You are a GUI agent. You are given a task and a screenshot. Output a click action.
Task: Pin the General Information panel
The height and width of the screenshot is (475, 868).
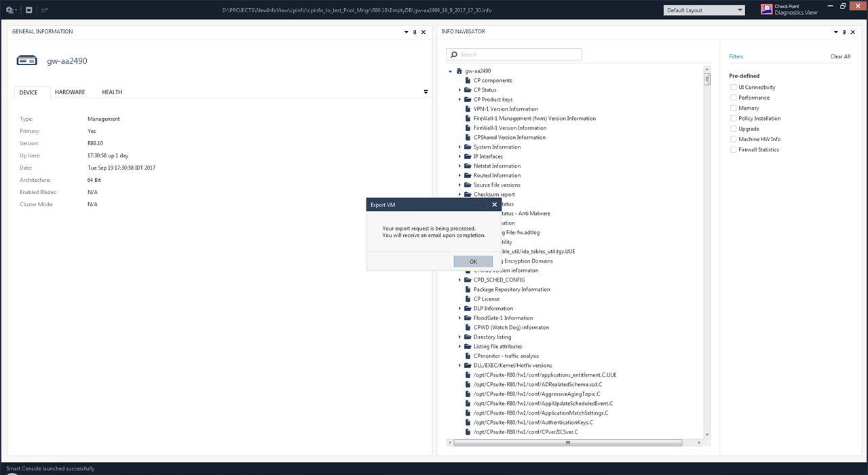point(415,32)
